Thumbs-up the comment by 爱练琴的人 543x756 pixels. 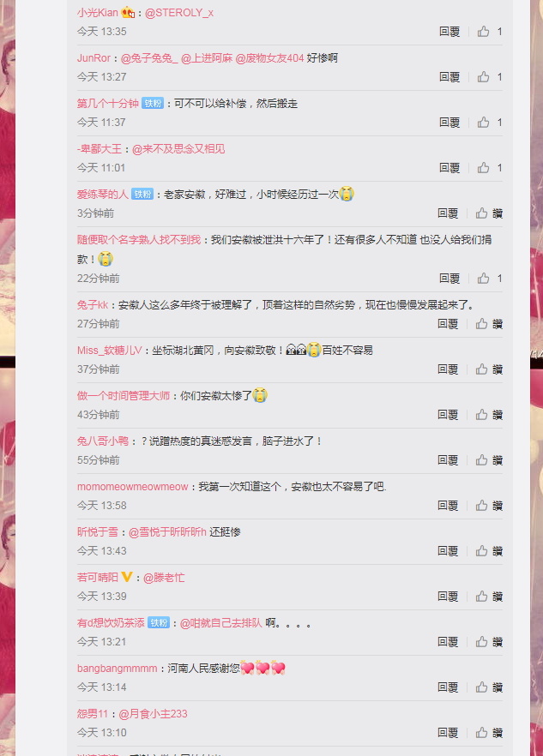482,213
